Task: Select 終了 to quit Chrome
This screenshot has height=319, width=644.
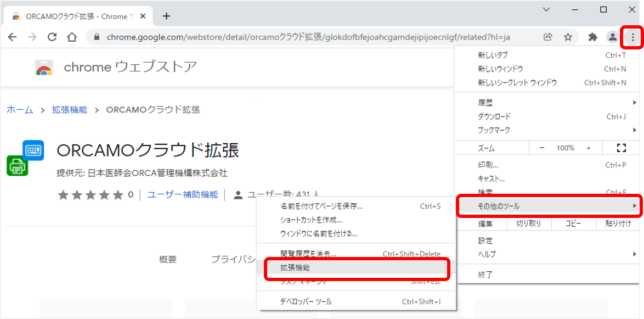Action: coord(547,274)
